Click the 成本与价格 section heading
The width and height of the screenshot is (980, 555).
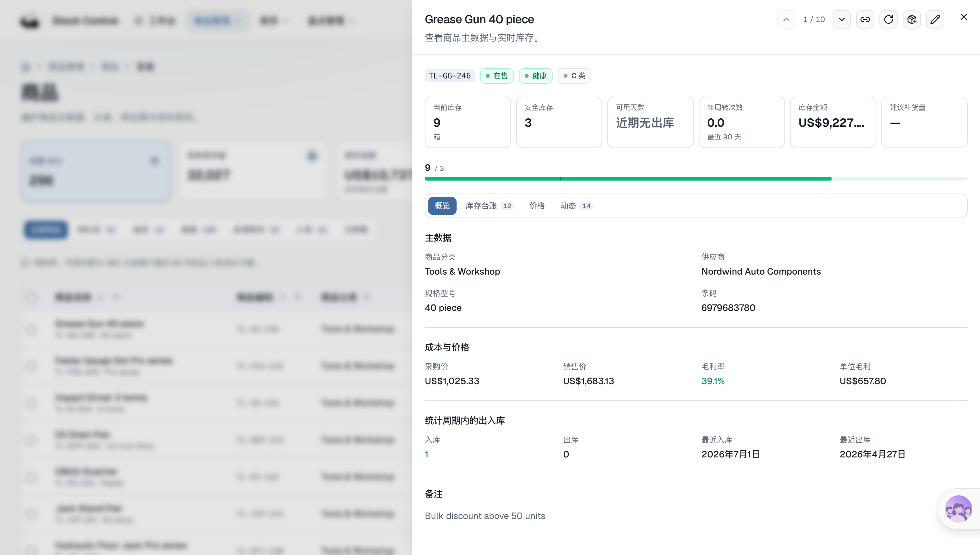point(447,347)
